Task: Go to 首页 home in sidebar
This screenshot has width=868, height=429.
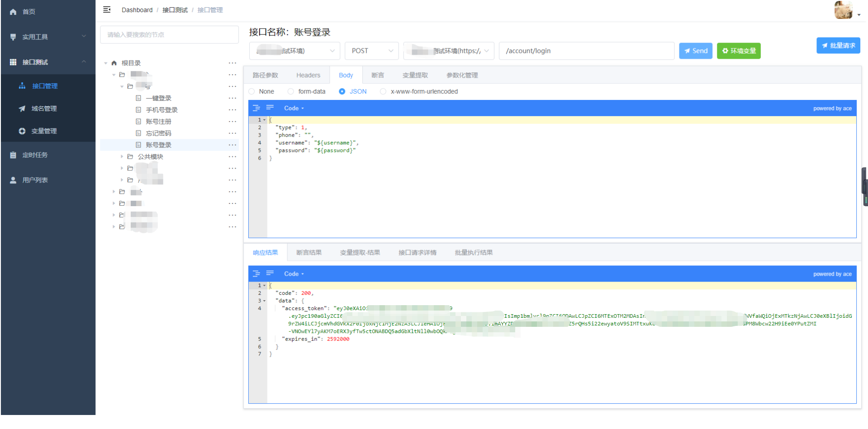Action: click(x=48, y=12)
